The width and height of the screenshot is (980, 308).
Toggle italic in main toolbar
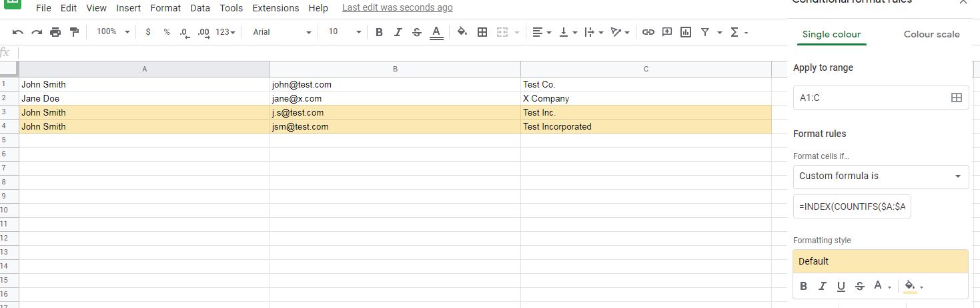tap(398, 32)
